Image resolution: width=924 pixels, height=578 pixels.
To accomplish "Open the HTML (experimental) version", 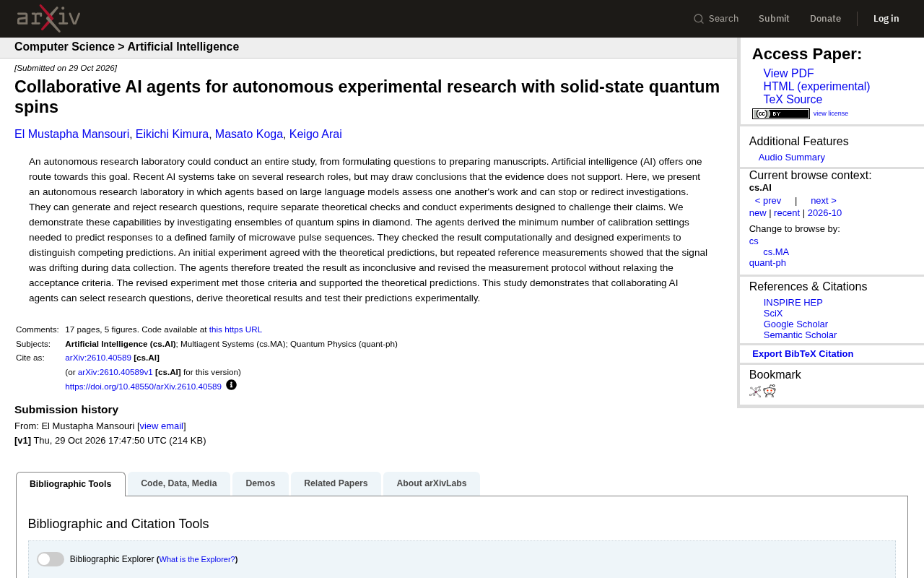I will coord(816,87).
